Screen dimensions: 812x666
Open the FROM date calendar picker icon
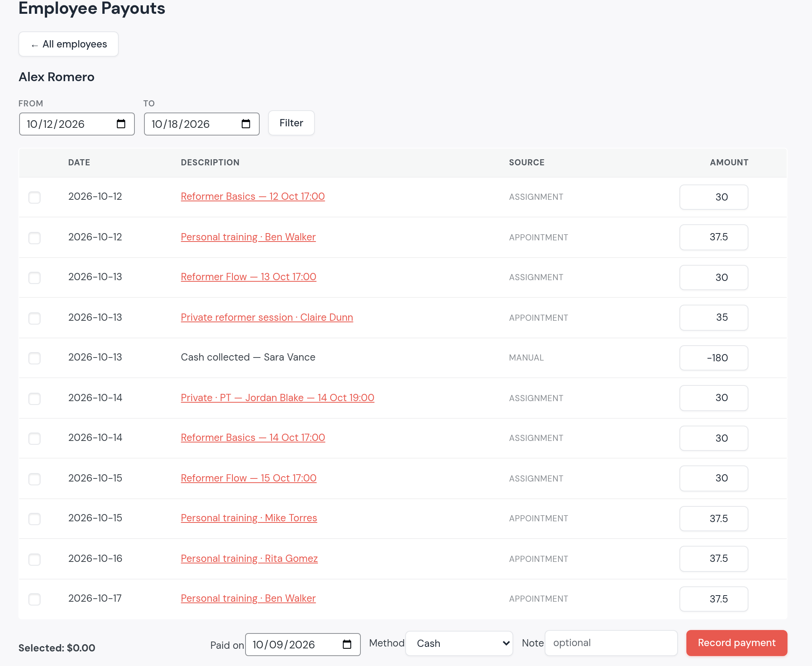(121, 124)
